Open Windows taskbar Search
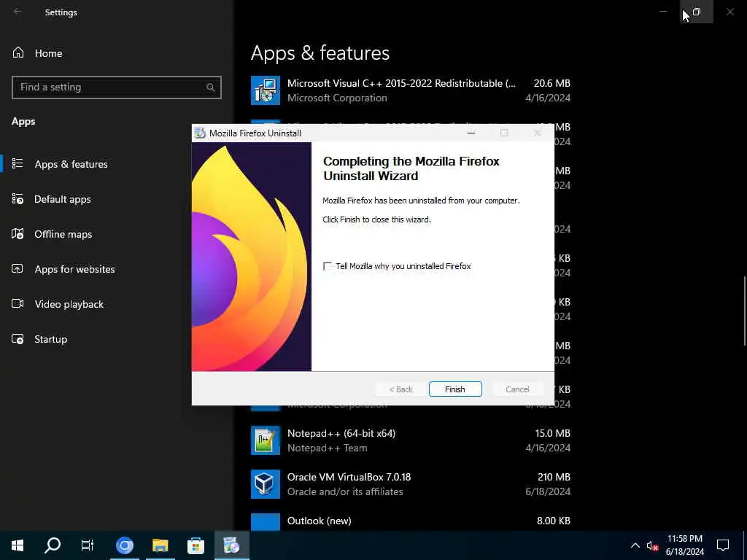This screenshot has height=560, width=747. pos(53,545)
